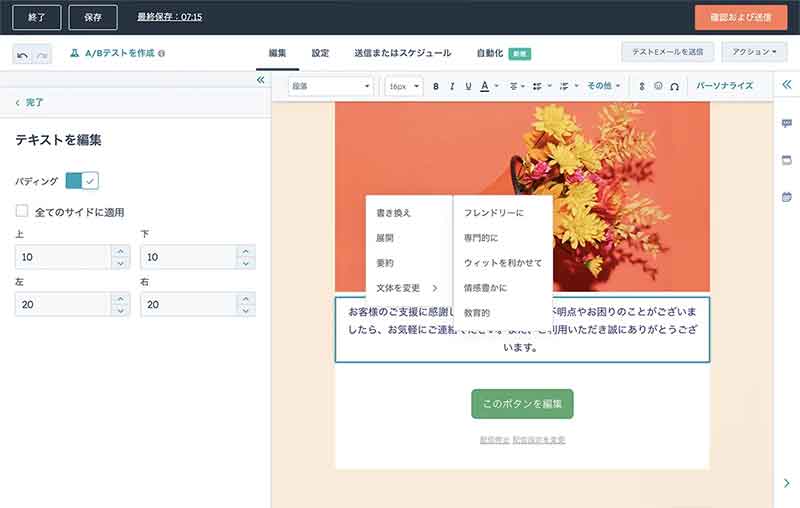Decrease the 下 padding value
Viewport: 800px width, 508px height.
(x=246, y=263)
